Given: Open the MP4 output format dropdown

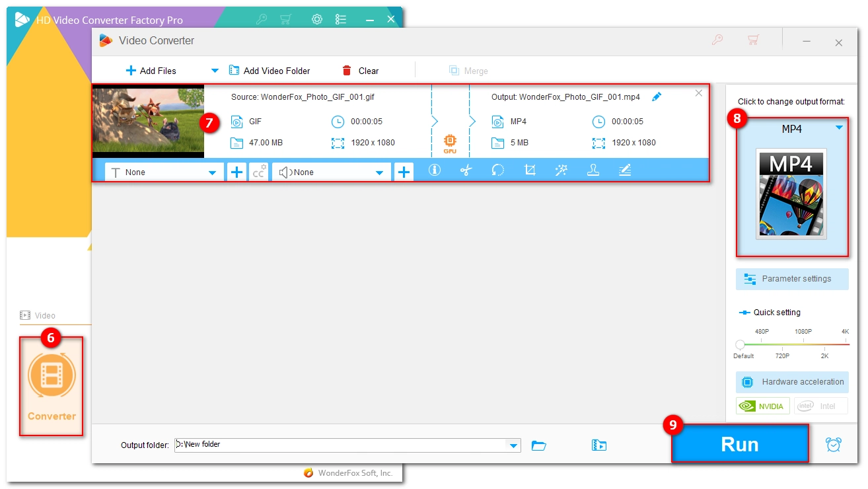Looking at the screenshot, I should pos(839,128).
